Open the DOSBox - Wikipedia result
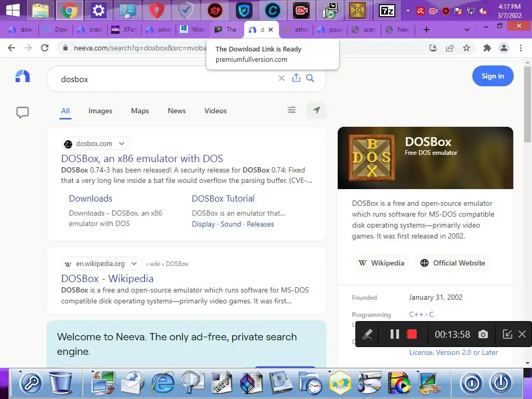 [x=107, y=278]
